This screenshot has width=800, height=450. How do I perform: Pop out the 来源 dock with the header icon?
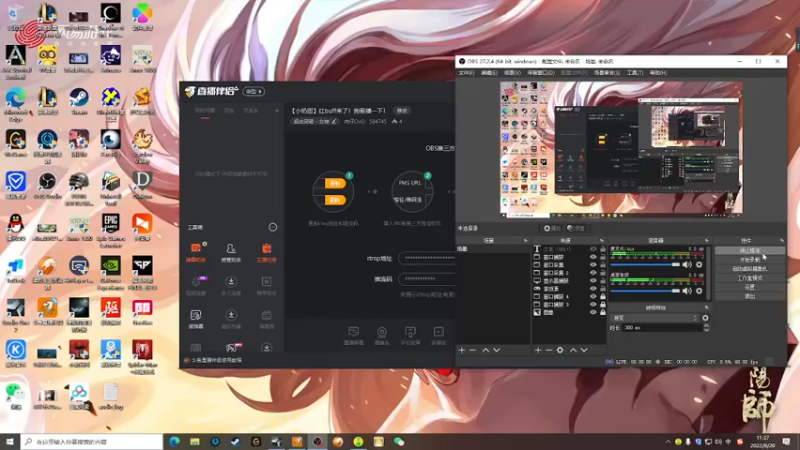(x=602, y=240)
